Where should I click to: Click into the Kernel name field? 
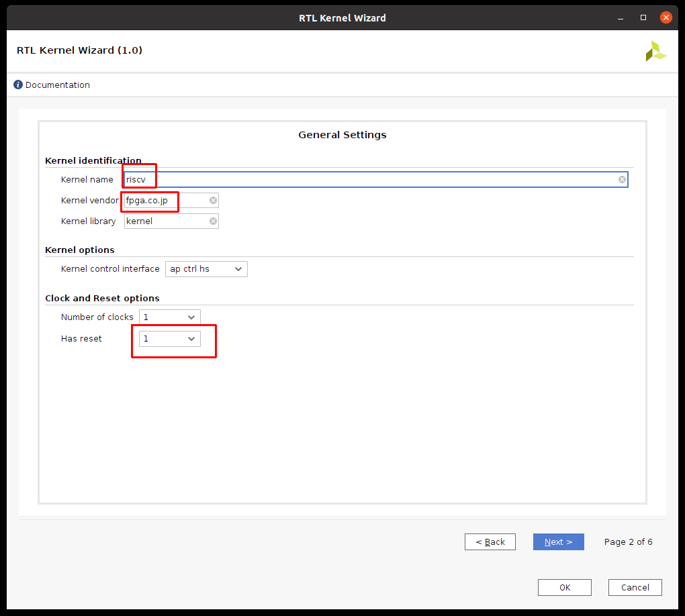coord(375,179)
